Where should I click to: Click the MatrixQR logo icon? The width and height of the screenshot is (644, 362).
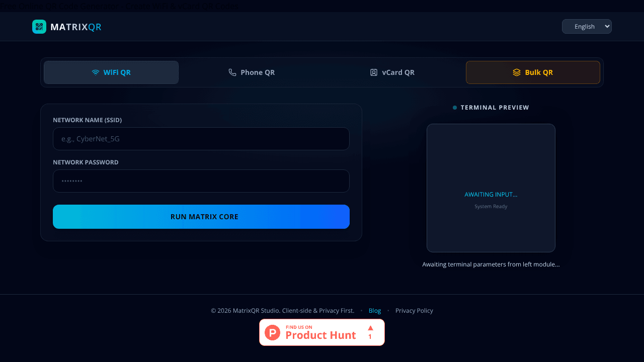tap(39, 27)
